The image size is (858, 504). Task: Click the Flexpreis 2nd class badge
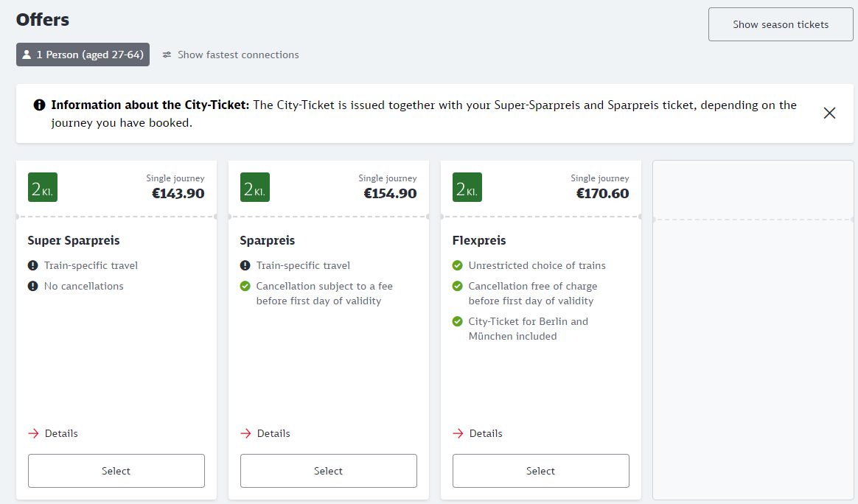pos(467,187)
